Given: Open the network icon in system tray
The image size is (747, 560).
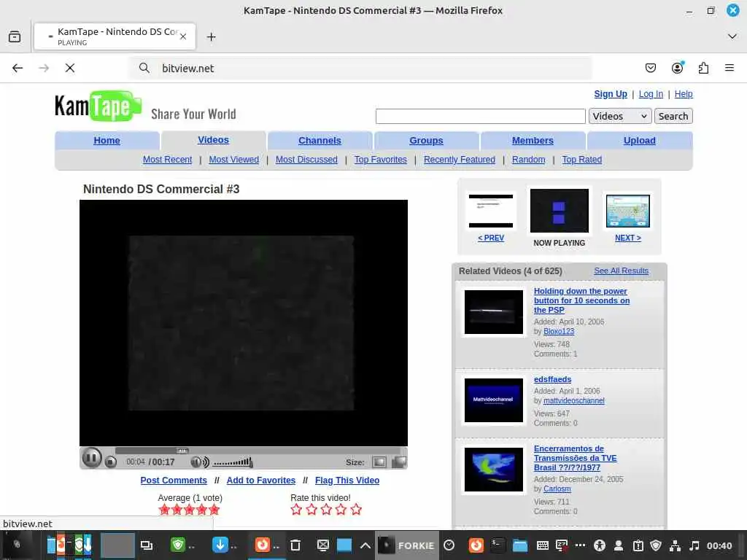Looking at the screenshot, I should tap(675, 545).
